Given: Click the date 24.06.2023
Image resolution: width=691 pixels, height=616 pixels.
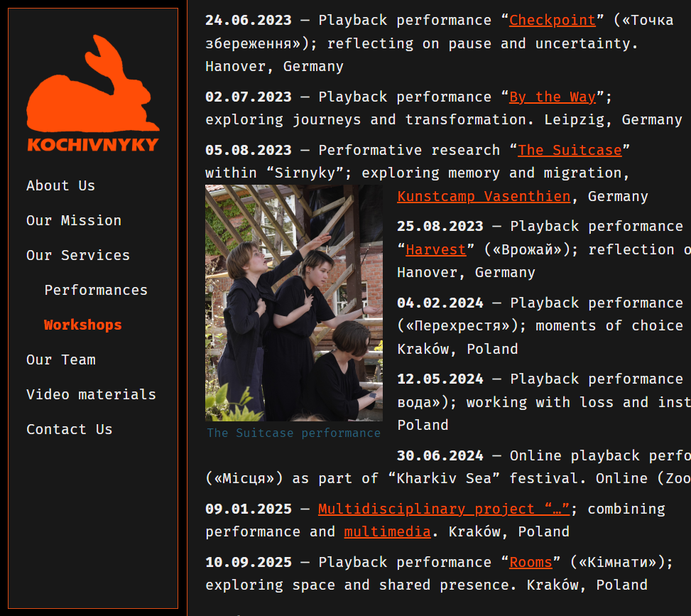Looking at the screenshot, I should point(249,21).
